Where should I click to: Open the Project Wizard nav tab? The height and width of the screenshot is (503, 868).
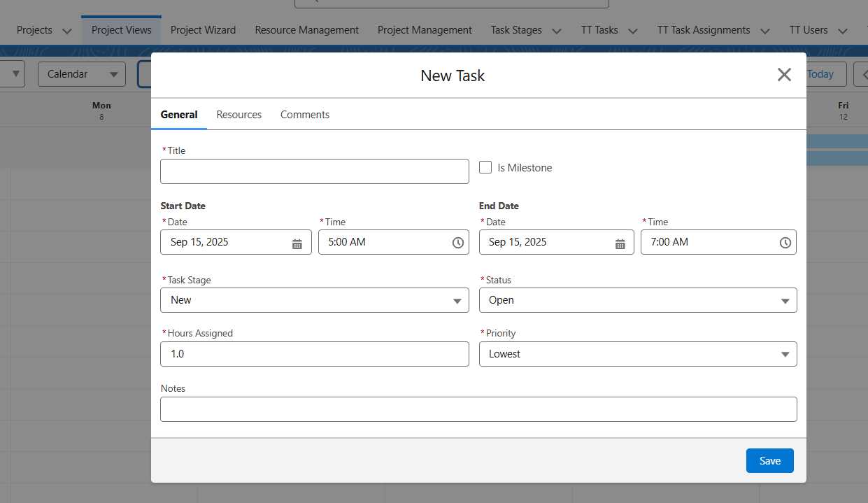[203, 30]
